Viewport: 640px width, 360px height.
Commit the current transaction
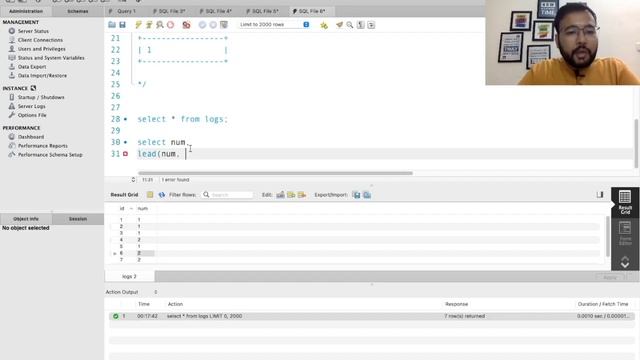(202, 25)
